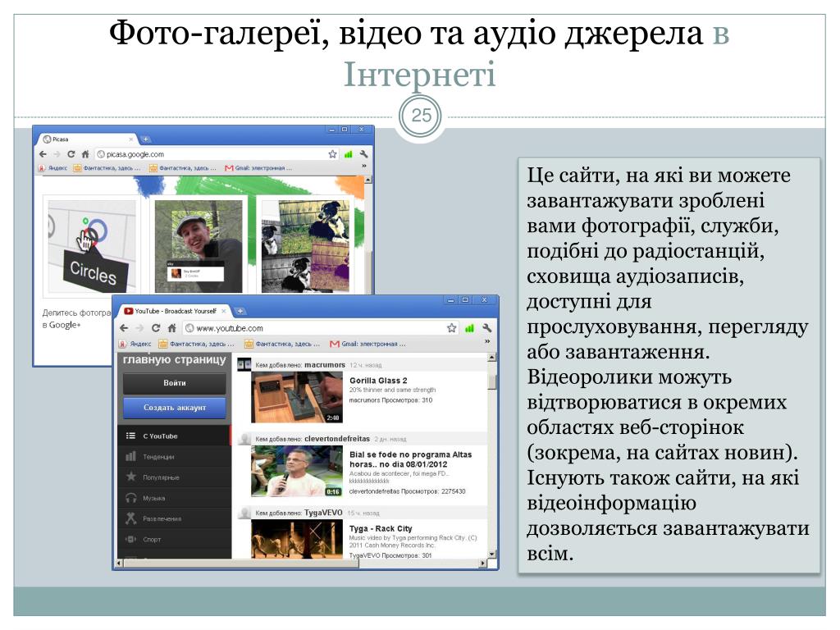Go back in YouTube browser window
Screen dimensions: 840x630
[x=125, y=328]
